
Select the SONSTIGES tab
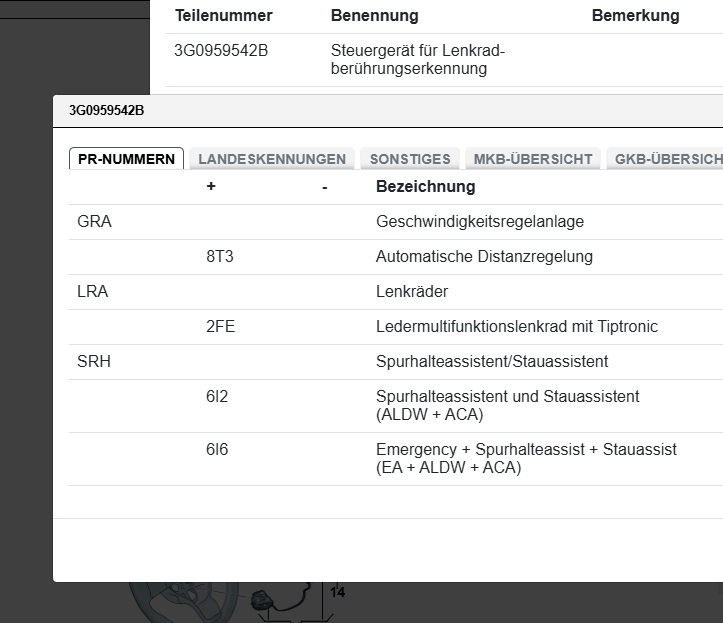[x=410, y=159]
